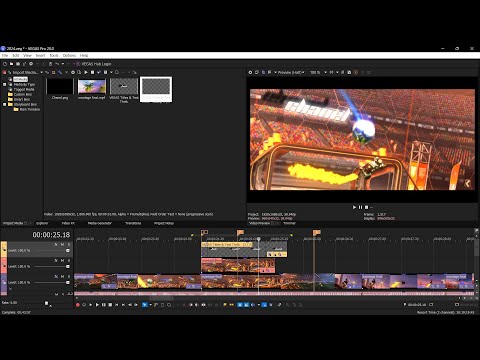Solo the third video track
The image size is (480, 360).
(x=69, y=277)
